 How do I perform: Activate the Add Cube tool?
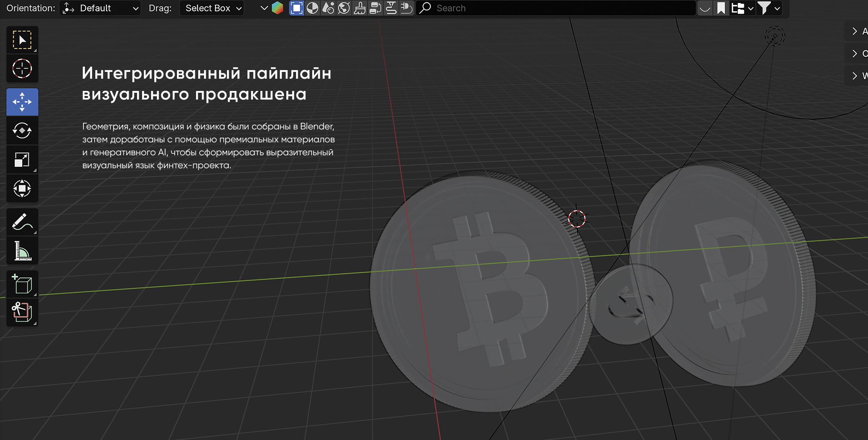click(22, 284)
